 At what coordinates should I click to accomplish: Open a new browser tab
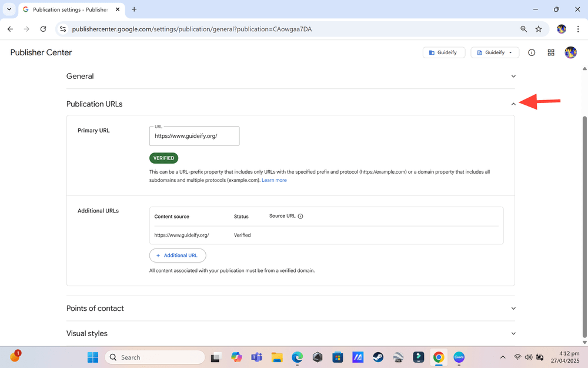point(134,9)
